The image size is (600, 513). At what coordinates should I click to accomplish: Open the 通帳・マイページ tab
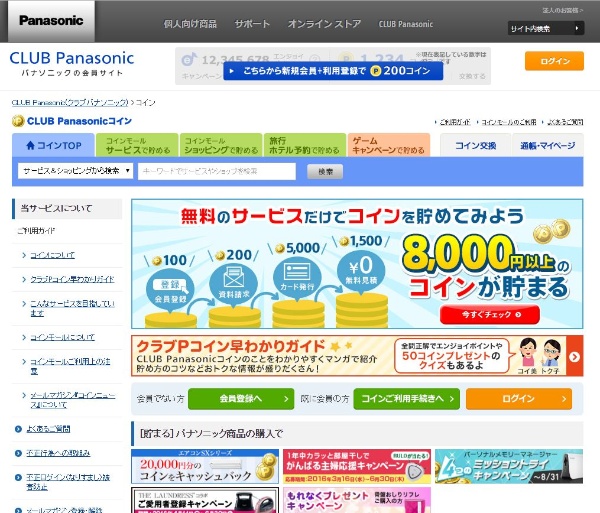[548, 145]
